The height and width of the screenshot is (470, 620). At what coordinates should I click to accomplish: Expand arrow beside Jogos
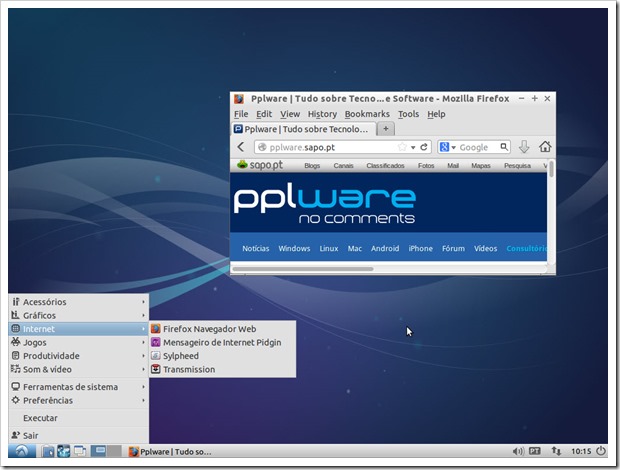point(144,342)
